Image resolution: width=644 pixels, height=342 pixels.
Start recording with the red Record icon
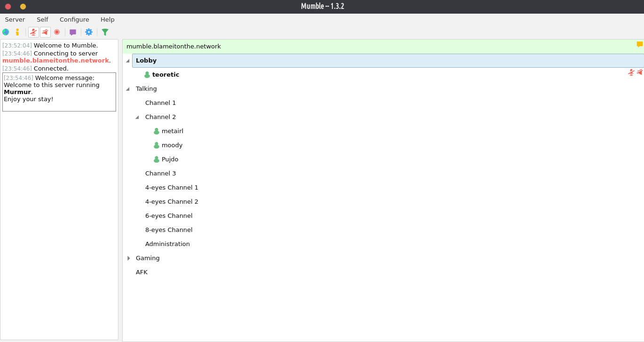pyautogui.click(x=57, y=32)
